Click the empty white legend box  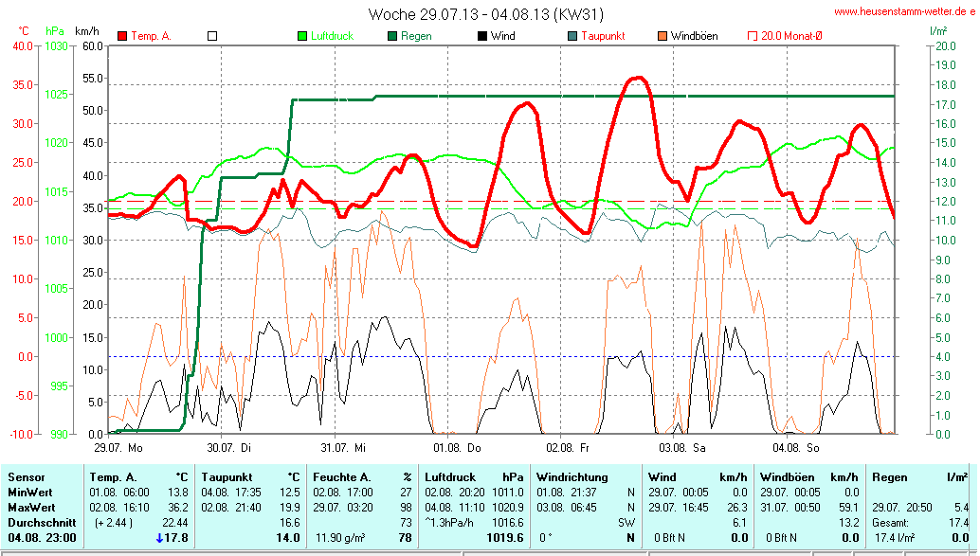(x=212, y=36)
